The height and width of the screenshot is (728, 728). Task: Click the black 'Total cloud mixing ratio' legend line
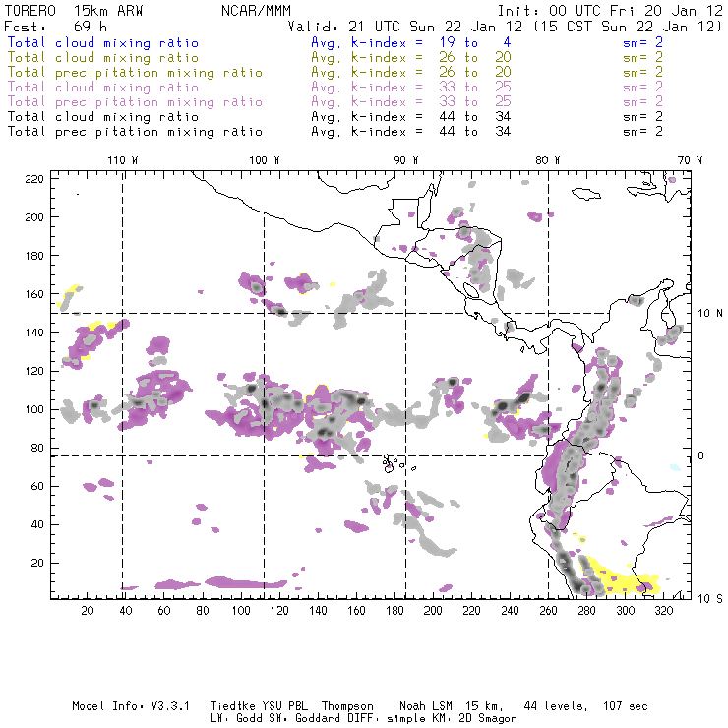(103, 116)
